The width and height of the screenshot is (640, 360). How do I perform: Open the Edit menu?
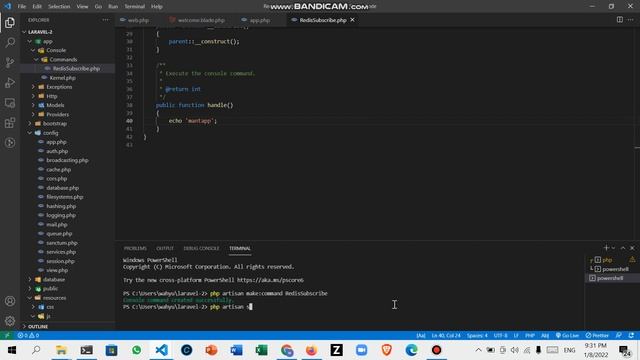click(x=37, y=7)
